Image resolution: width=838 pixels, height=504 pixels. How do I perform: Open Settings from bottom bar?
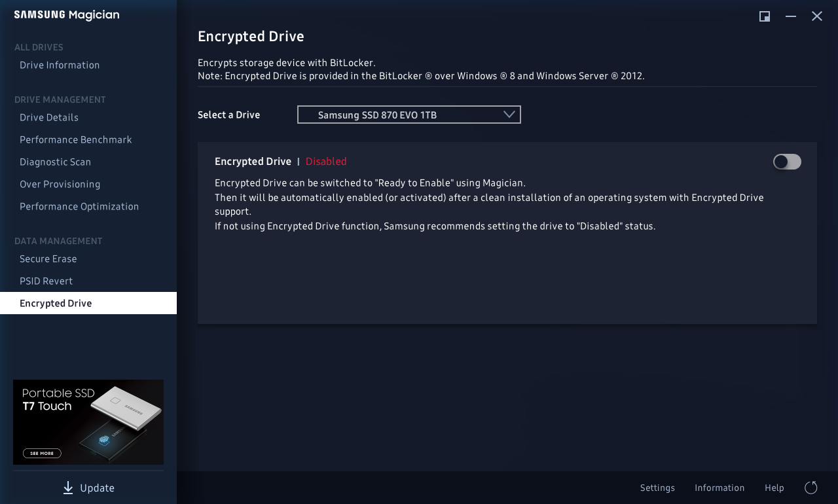(657, 488)
